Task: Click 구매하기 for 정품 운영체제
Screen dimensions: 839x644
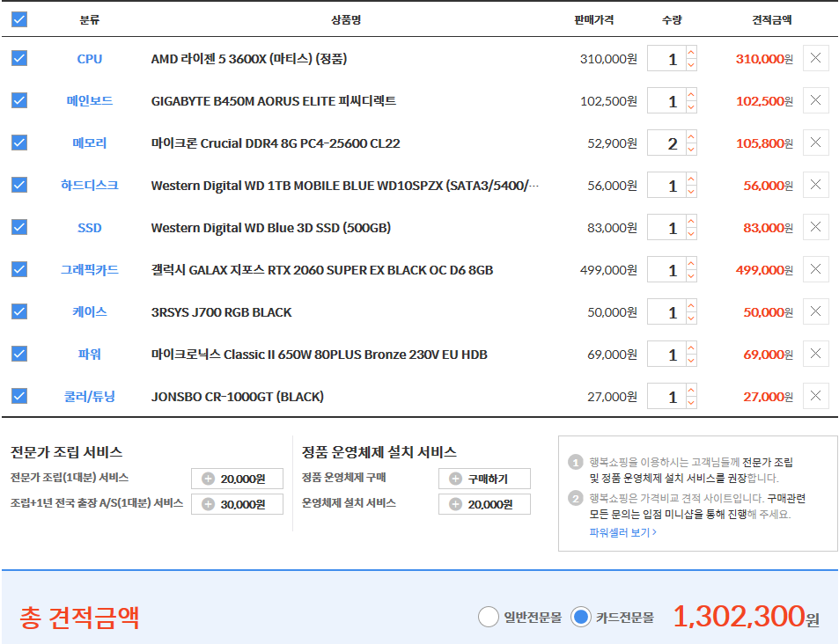Action: pos(484,479)
